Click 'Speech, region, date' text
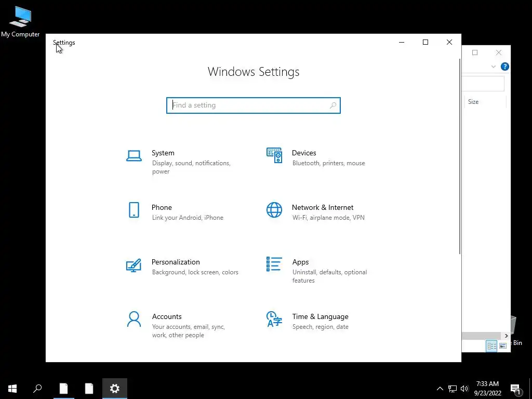532x399 pixels. pos(320,327)
